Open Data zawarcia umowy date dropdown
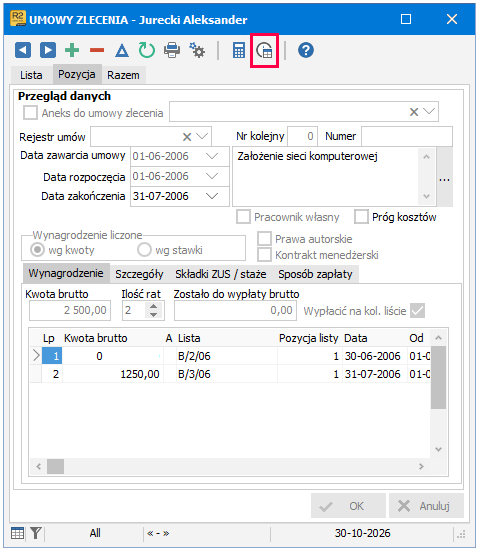 212,156
